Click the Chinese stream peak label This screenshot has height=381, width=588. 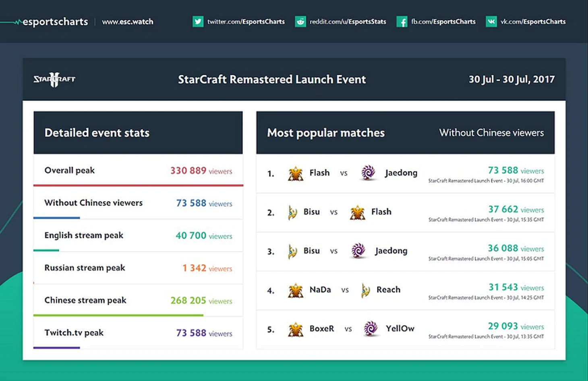85,301
